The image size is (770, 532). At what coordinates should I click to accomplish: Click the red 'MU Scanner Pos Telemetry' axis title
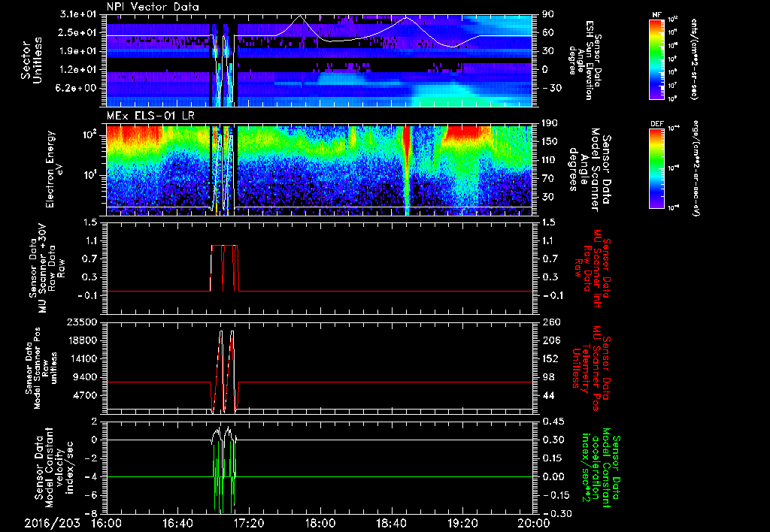(593, 368)
